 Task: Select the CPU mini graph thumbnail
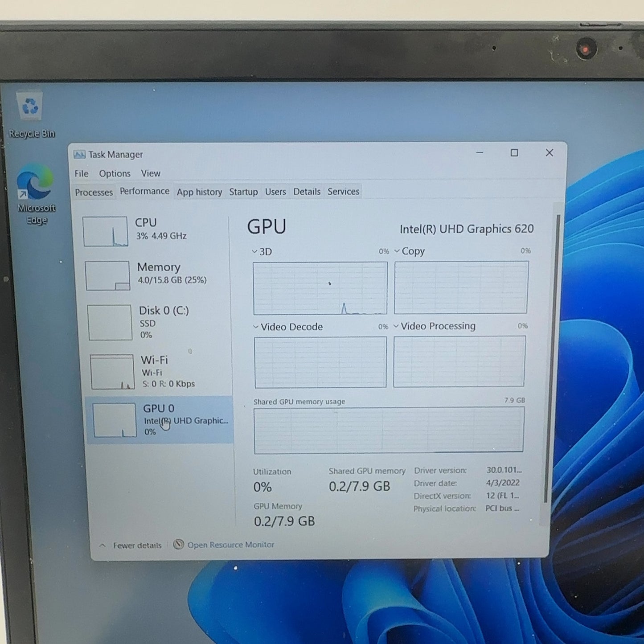tap(106, 232)
